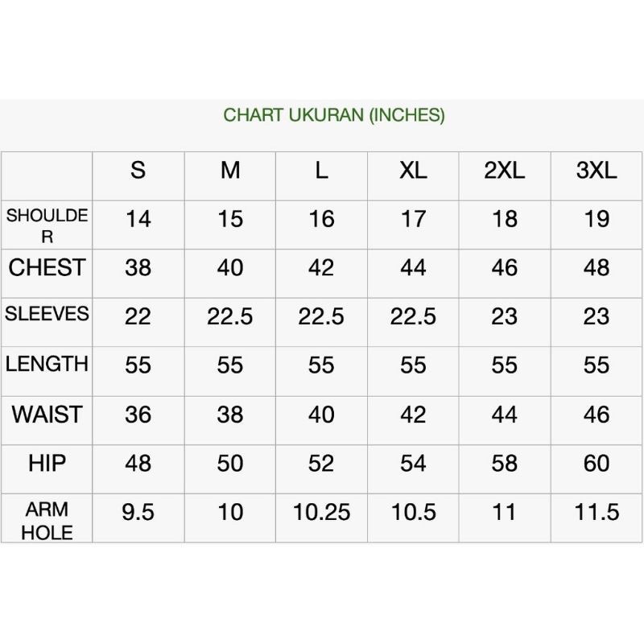Image resolution: width=644 pixels, height=644 pixels.
Task: Click the shoulder value 14 for size S
Action: (138, 219)
